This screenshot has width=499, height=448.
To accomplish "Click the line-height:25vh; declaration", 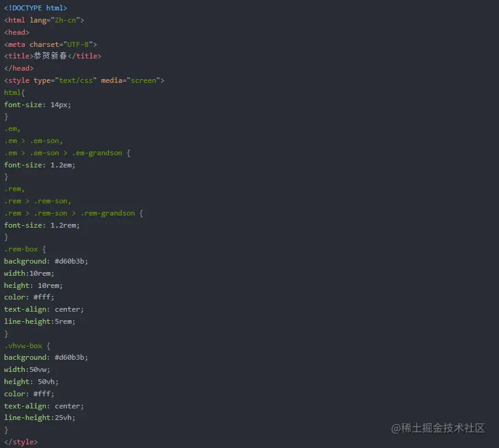I will [x=40, y=418].
